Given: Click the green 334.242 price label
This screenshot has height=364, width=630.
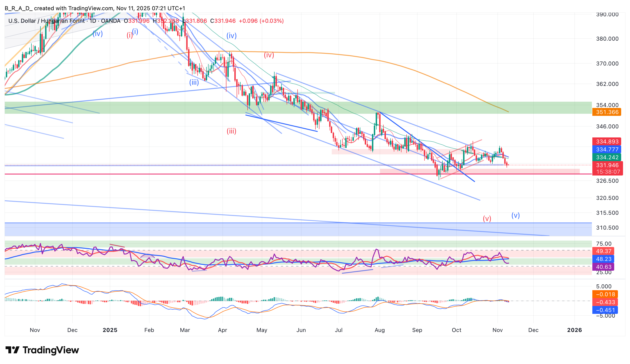Looking at the screenshot, I should 607,157.
